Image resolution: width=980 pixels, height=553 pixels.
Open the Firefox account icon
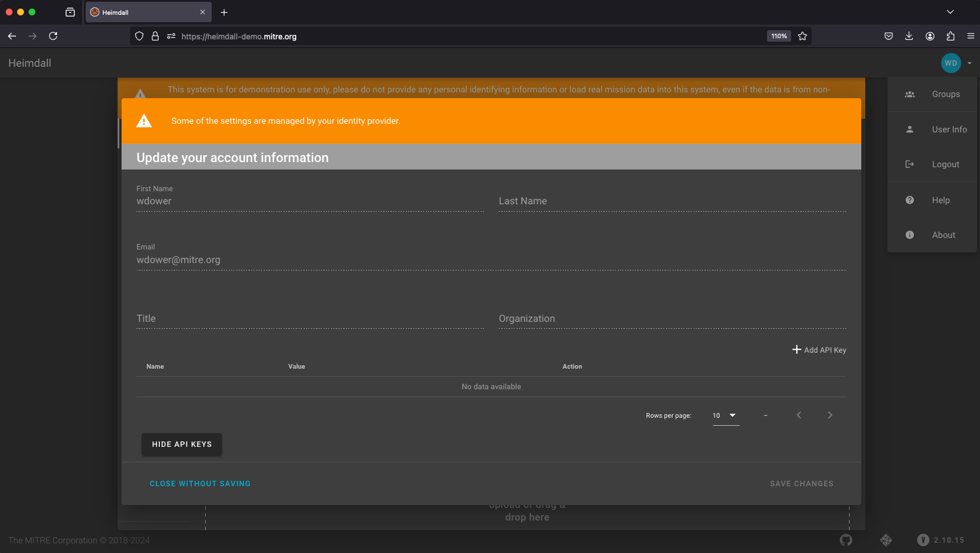click(930, 36)
